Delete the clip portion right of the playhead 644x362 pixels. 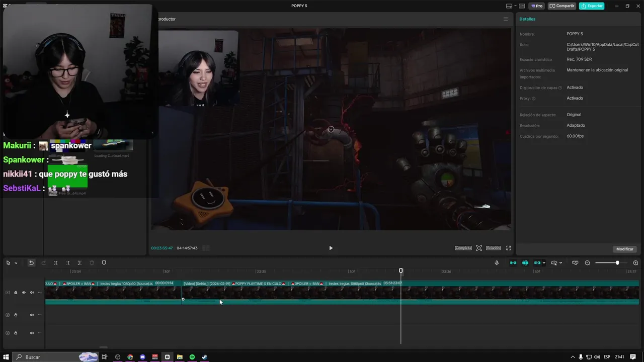79,262
